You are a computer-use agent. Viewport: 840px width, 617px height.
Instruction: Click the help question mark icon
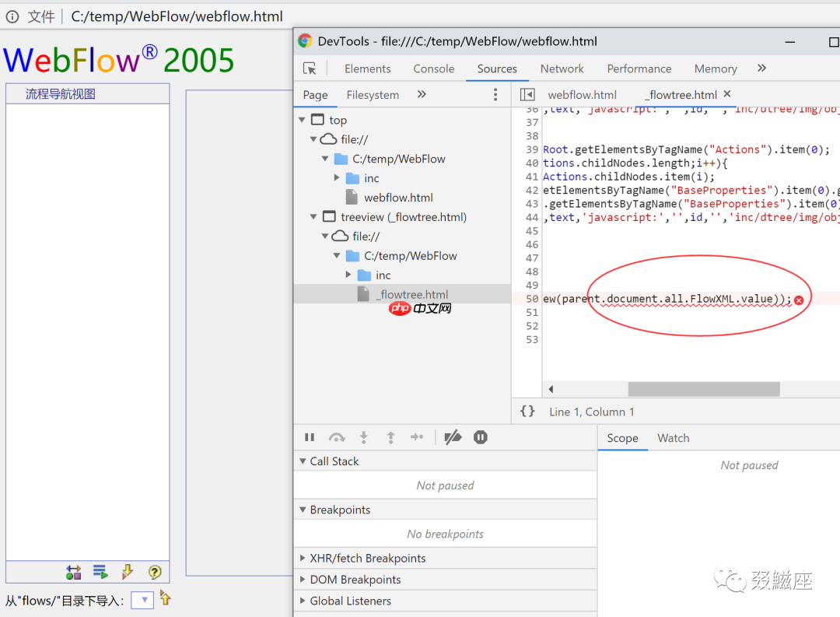click(x=155, y=573)
